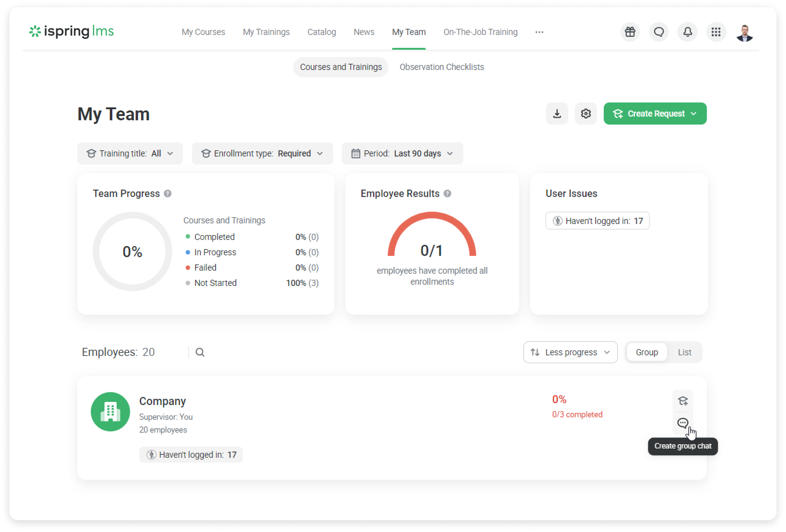Click Team Progress help question mark

(168, 194)
